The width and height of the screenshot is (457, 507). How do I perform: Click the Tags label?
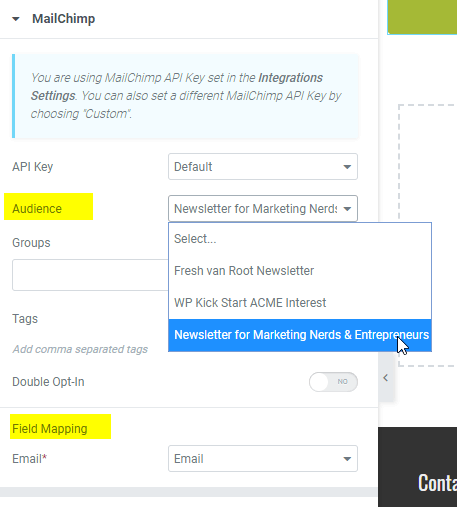coord(25,319)
